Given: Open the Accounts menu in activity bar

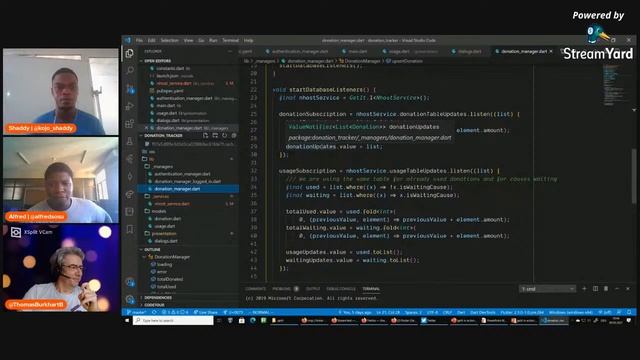Looking at the screenshot, I should (x=130, y=282).
